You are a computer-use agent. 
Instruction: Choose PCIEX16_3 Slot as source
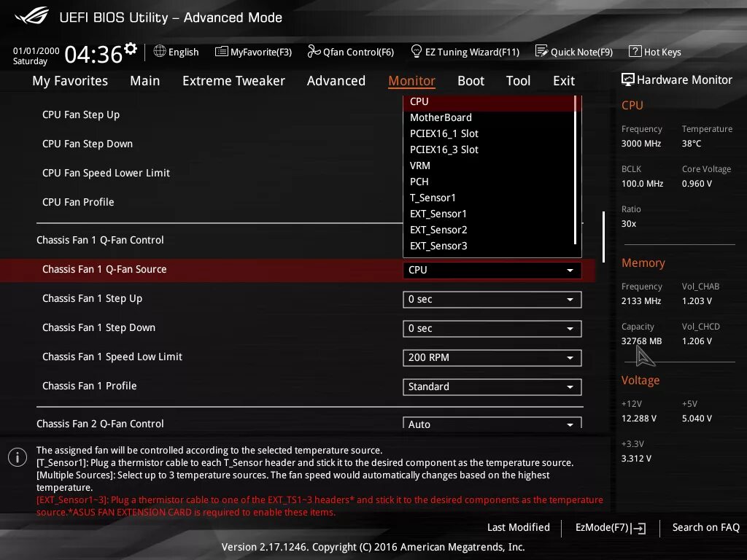point(489,150)
